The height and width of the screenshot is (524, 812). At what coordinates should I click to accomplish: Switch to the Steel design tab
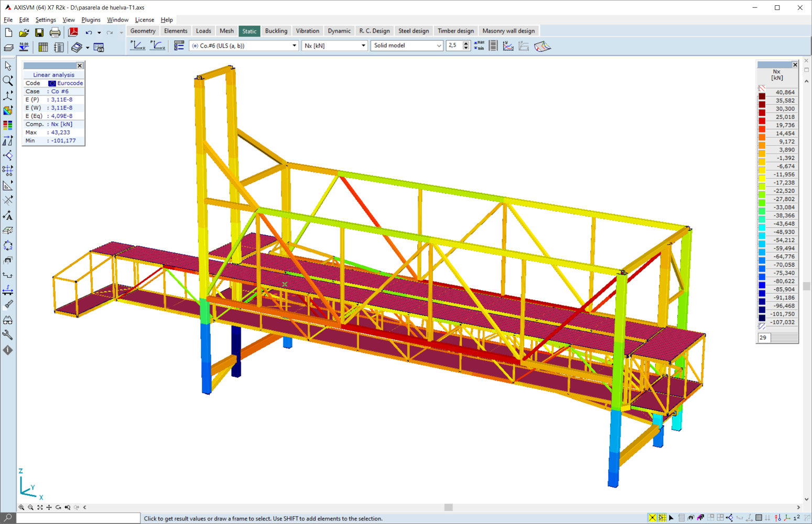414,31
